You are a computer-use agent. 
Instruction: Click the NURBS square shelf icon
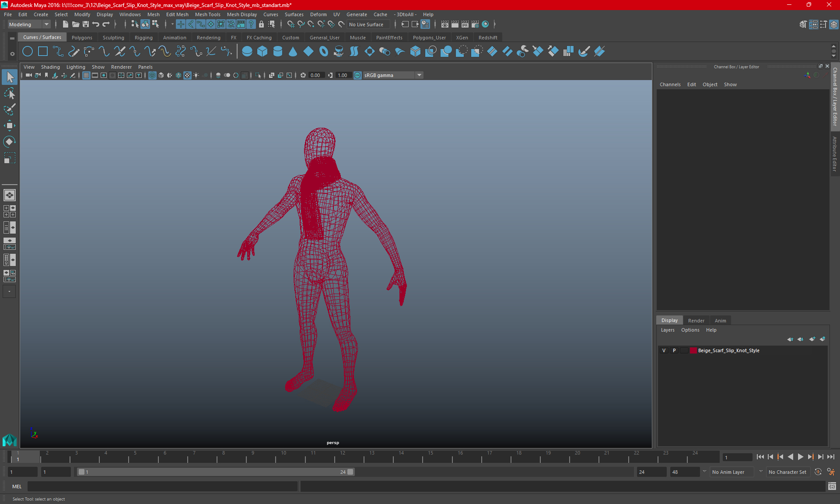tap(43, 52)
